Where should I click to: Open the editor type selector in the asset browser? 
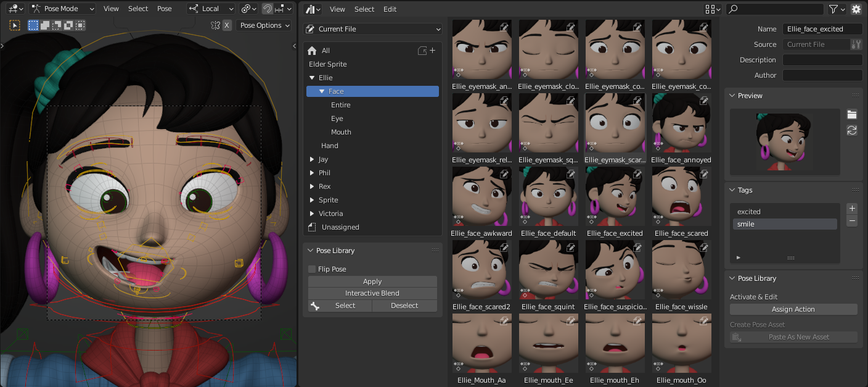(x=313, y=9)
